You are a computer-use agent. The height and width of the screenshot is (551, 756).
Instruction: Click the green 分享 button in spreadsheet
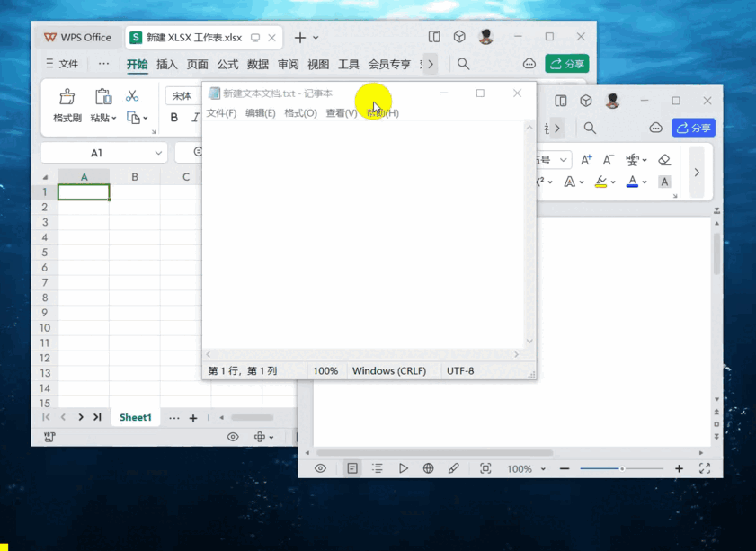[x=567, y=64]
